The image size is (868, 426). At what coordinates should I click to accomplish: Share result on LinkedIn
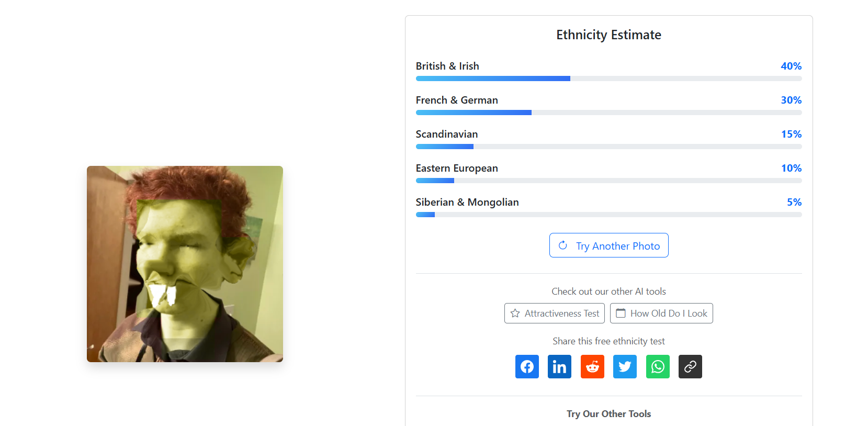(559, 367)
